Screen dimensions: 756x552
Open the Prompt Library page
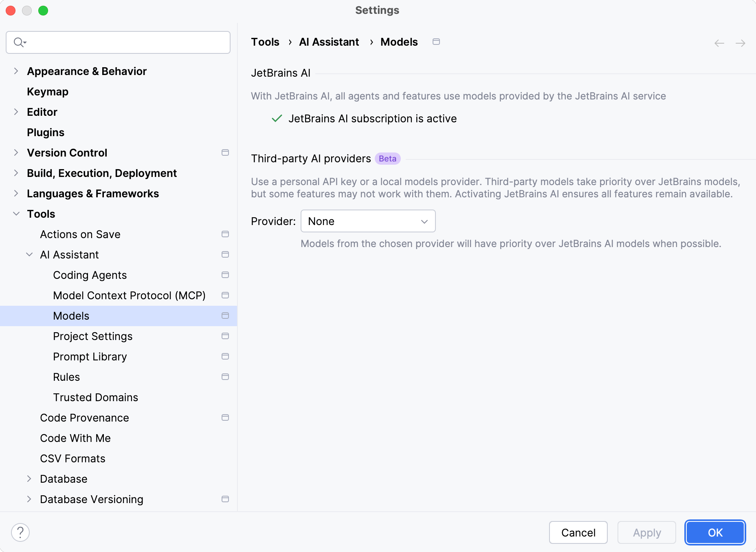(x=90, y=356)
